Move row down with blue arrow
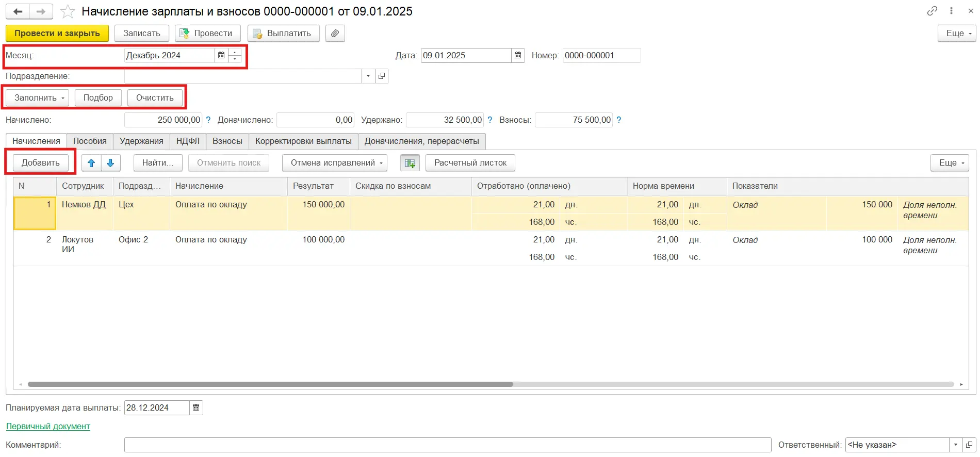980x457 pixels. pos(110,163)
